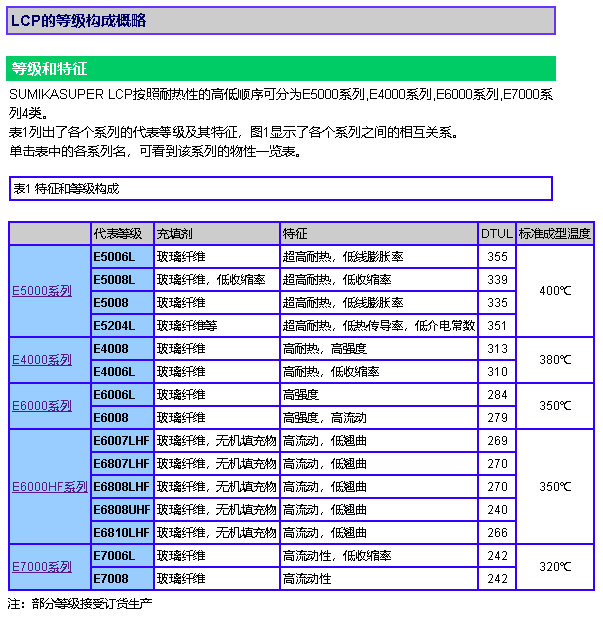Select the E6808UHF grade cell
This screenshot has height=617, width=603.
(x=122, y=510)
